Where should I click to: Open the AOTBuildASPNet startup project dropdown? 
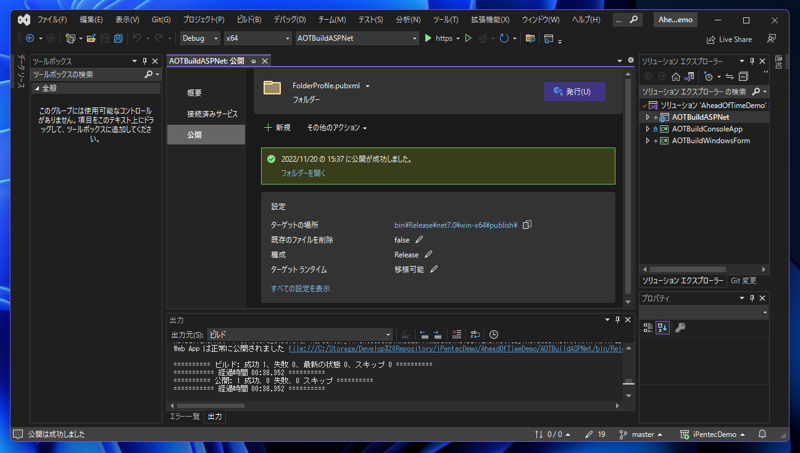[357, 38]
